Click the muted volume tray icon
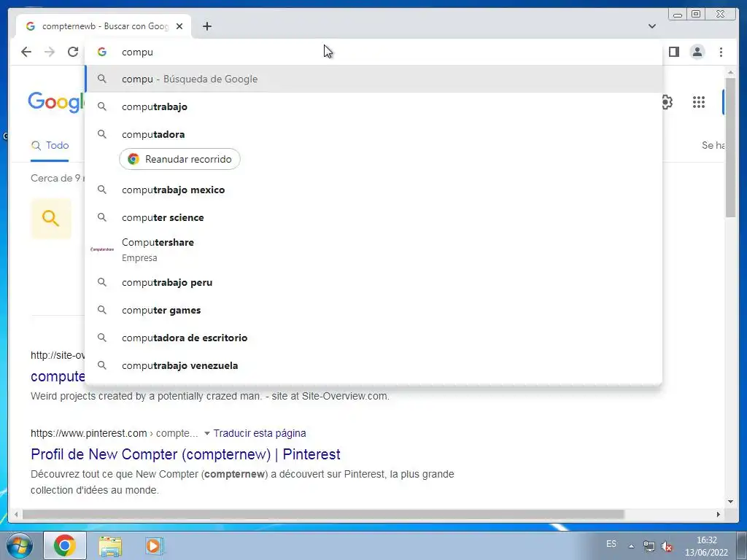 (x=667, y=547)
